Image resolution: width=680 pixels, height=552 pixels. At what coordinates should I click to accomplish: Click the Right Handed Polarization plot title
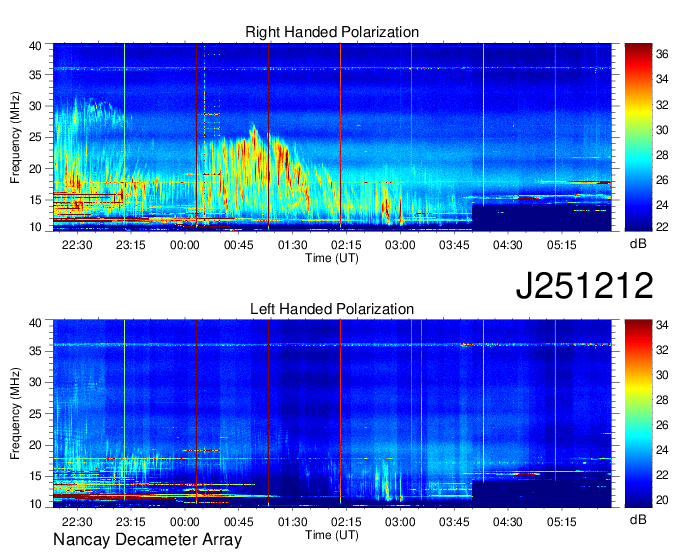point(331,33)
